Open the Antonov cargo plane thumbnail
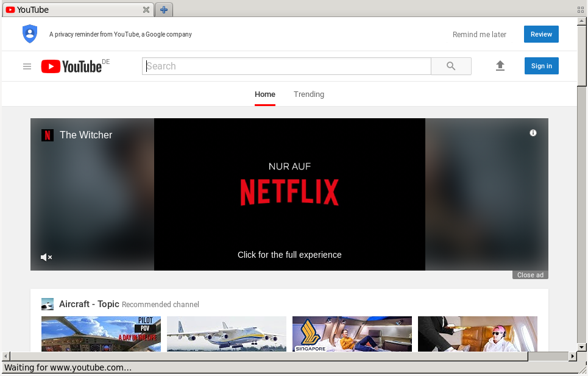Viewport: 588px width, 376px height. 227,333
